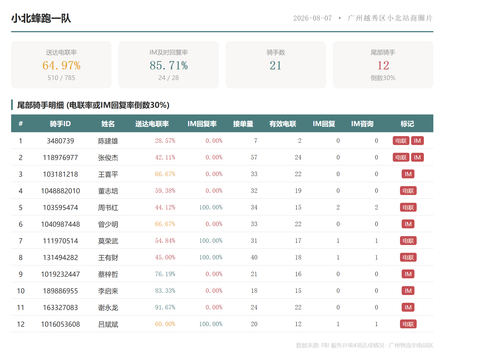Image resolution: width=500 pixels, height=360 pixels.
Task: Click the IM tag for rider 3480739
Action: [x=417, y=141]
